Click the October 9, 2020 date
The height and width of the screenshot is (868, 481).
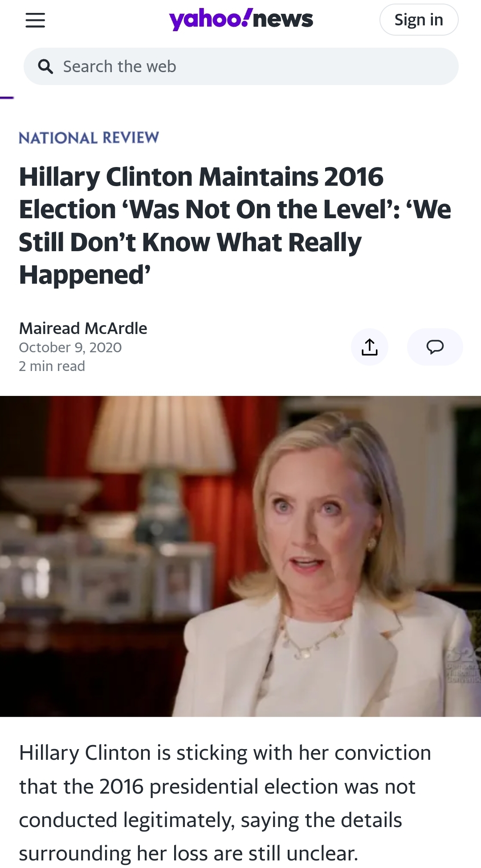click(70, 347)
